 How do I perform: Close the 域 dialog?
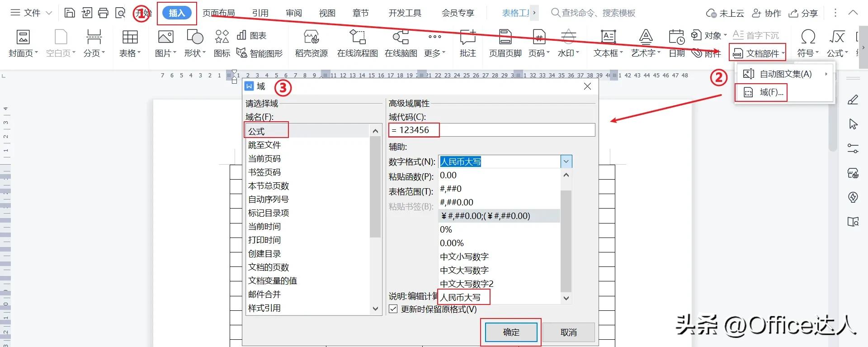587,86
